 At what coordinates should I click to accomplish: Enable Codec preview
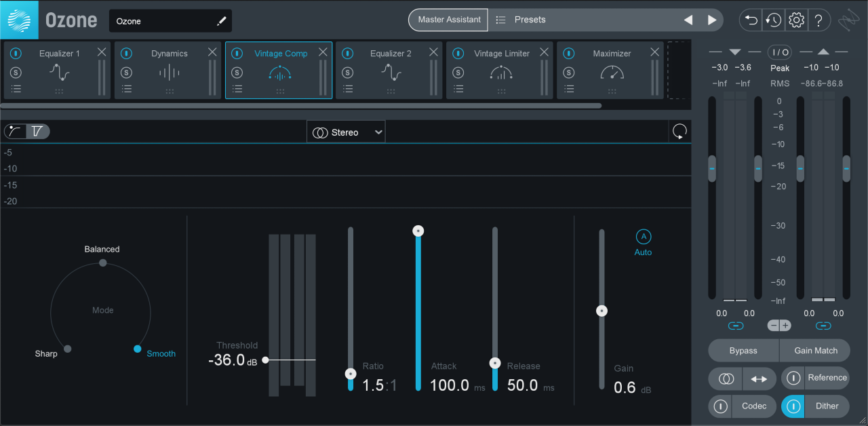pyautogui.click(x=721, y=406)
